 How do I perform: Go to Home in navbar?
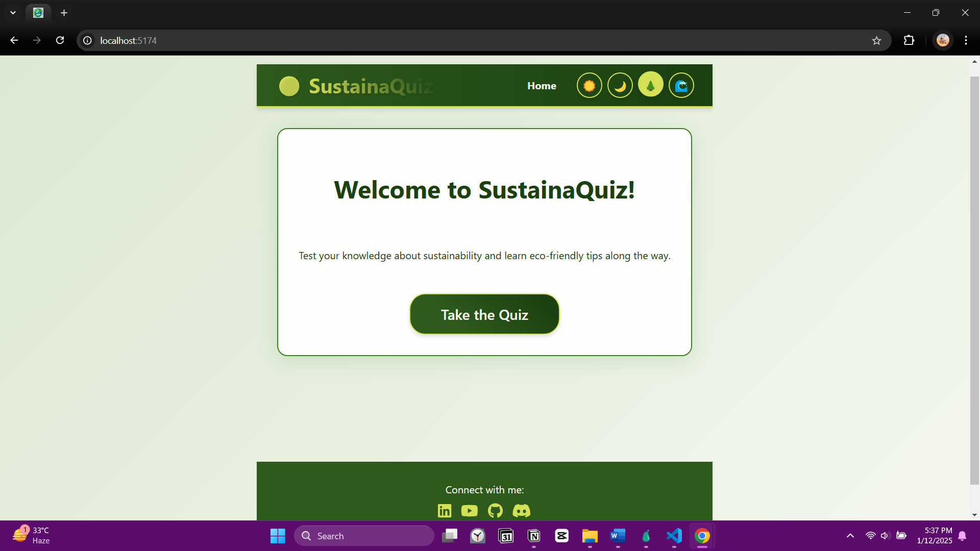click(x=542, y=86)
